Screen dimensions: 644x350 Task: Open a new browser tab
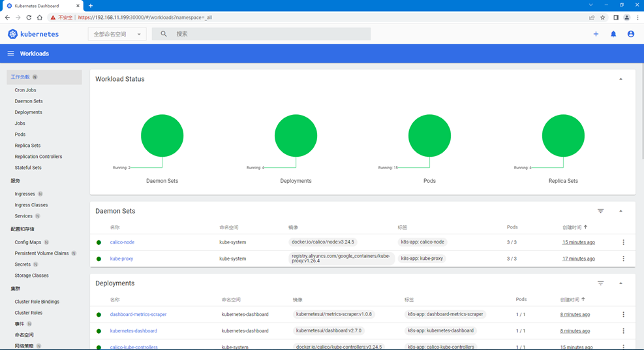91,6
